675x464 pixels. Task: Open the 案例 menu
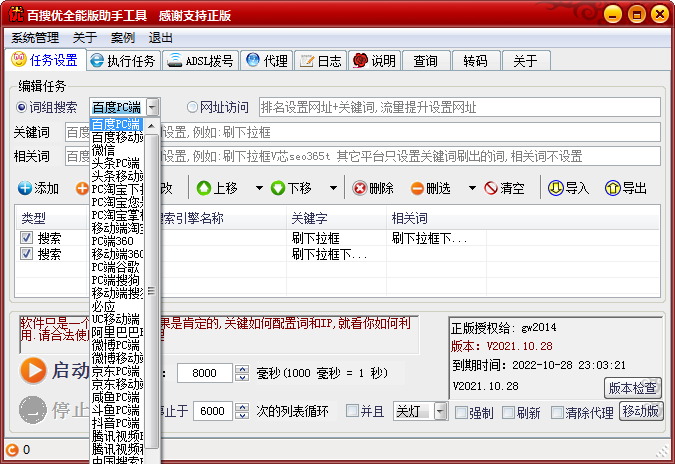(123, 38)
